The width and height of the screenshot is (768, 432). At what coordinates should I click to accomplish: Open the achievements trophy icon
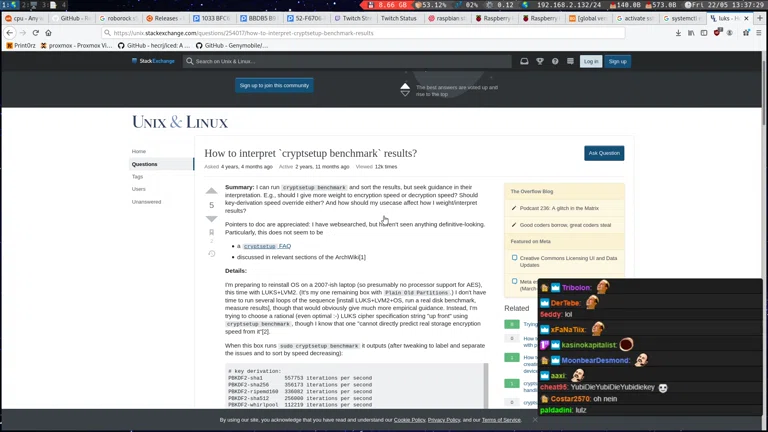point(540,61)
